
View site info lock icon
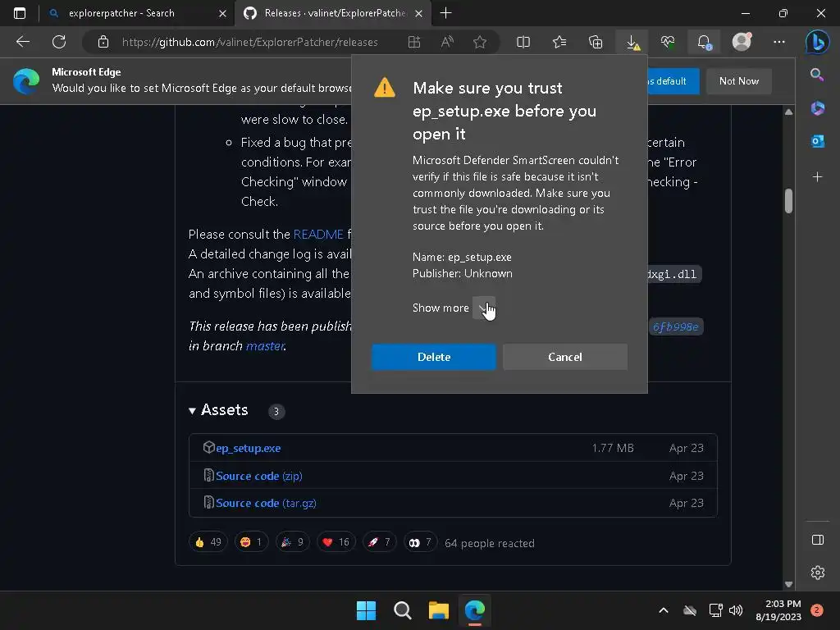[x=103, y=42]
